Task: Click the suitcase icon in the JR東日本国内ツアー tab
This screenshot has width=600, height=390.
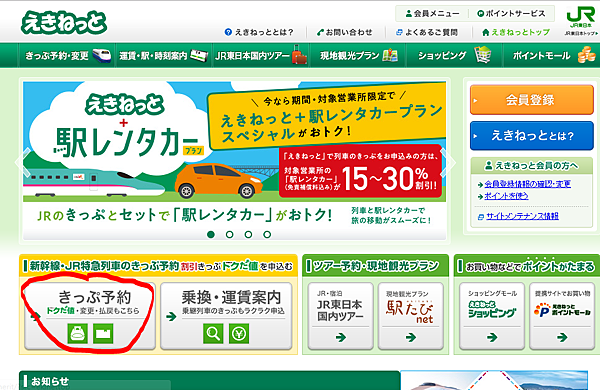Action: 300,55
